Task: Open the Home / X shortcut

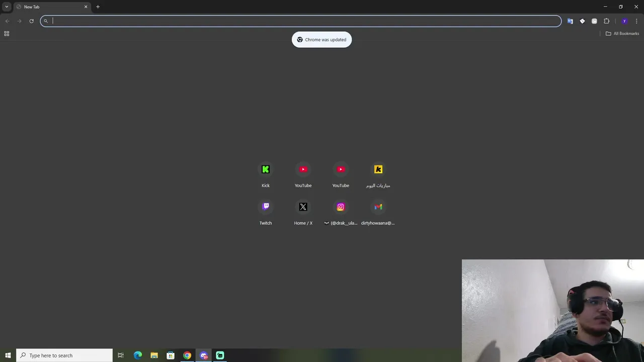Action: 303,213
